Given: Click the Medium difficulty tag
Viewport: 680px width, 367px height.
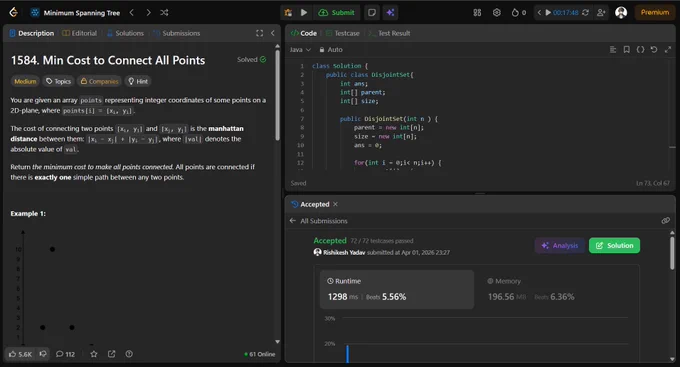Looking at the screenshot, I should [25, 81].
